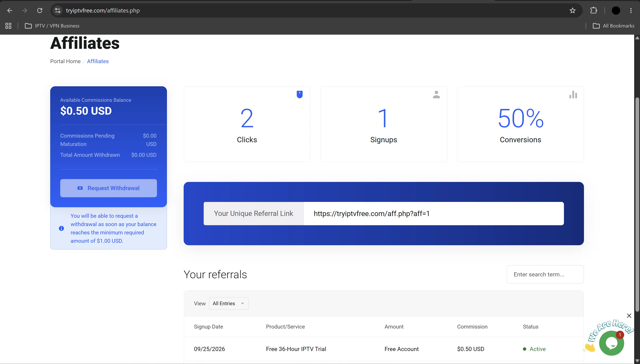Open the live chat bubble widget

coord(611,343)
